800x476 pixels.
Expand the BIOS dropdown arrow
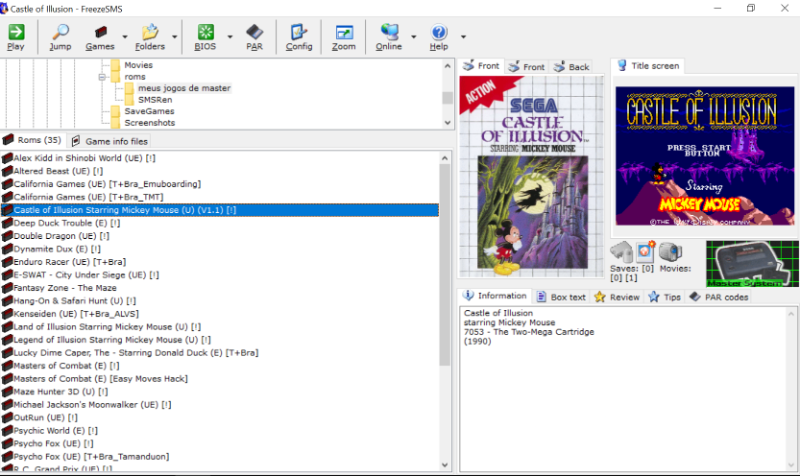pos(230,37)
